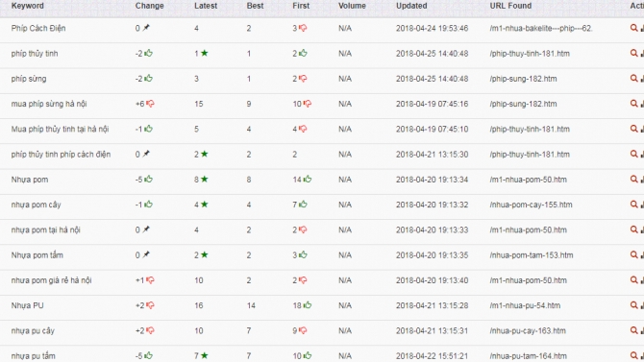Select keyword nhựa pu tấm
644x362 pixels.
click(34, 356)
